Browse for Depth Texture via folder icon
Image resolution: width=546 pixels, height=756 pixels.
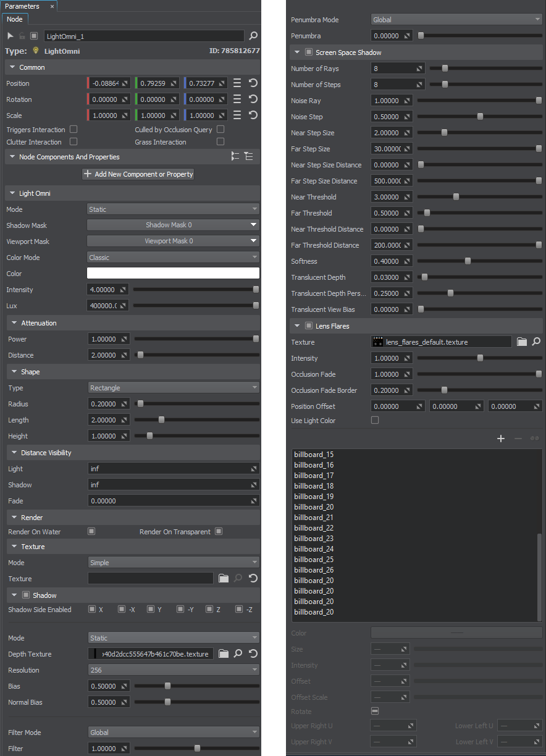[x=224, y=653]
